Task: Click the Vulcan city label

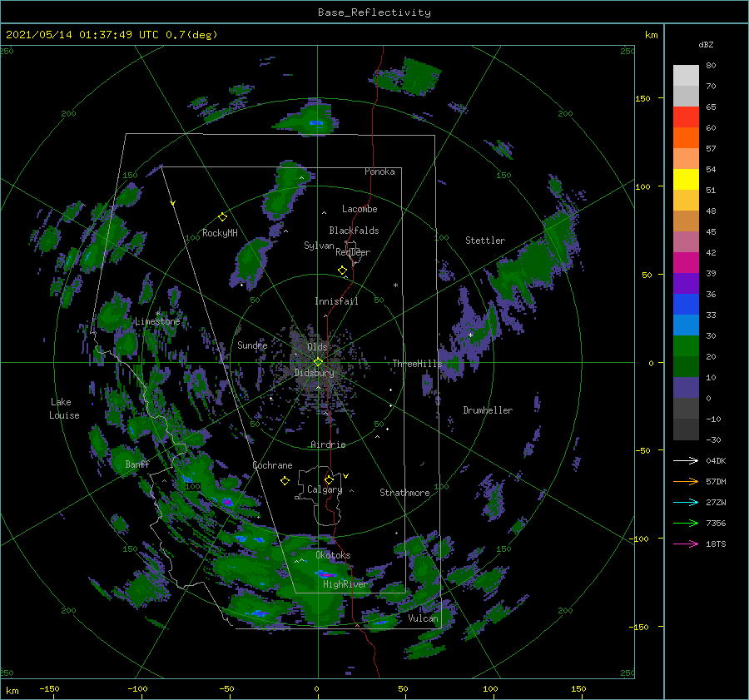Action: [x=424, y=618]
